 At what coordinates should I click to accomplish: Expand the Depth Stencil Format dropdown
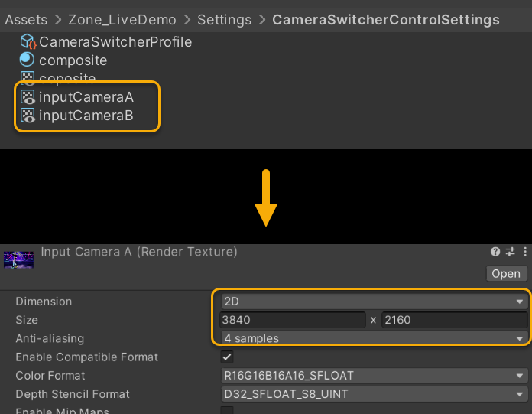373,394
